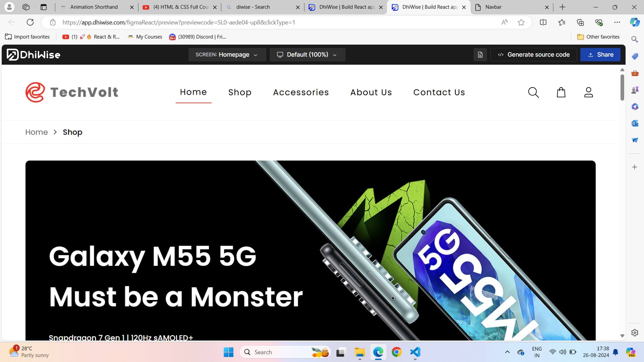Image resolution: width=644 pixels, height=362 pixels.
Task: Click the page vertical scrollbar thumb
Action: [x=622, y=87]
